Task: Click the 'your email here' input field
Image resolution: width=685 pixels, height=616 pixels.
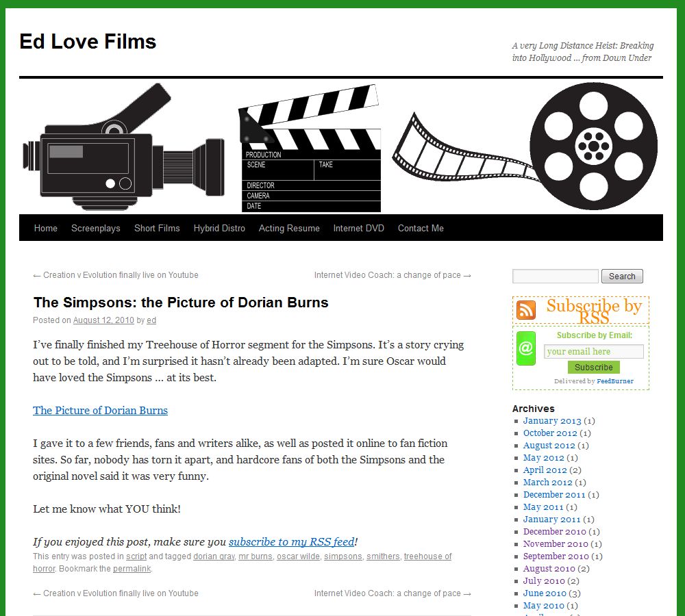Action: (x=593, y=351)
